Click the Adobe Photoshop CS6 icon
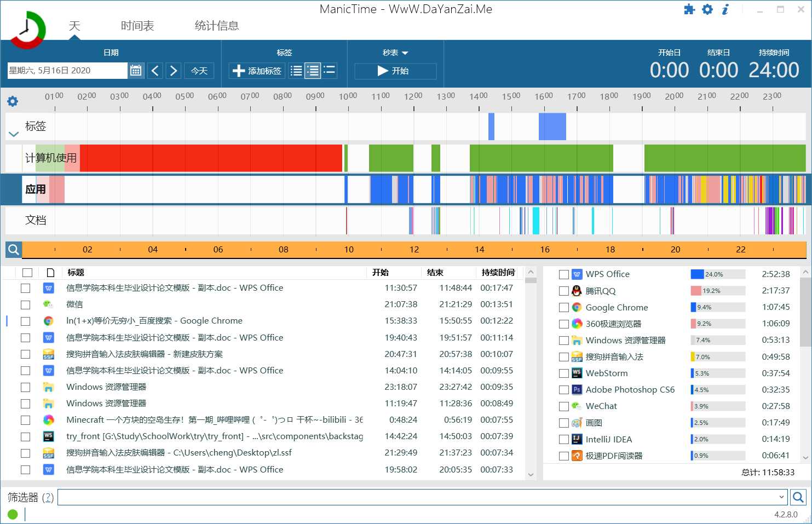 point(577,389)
